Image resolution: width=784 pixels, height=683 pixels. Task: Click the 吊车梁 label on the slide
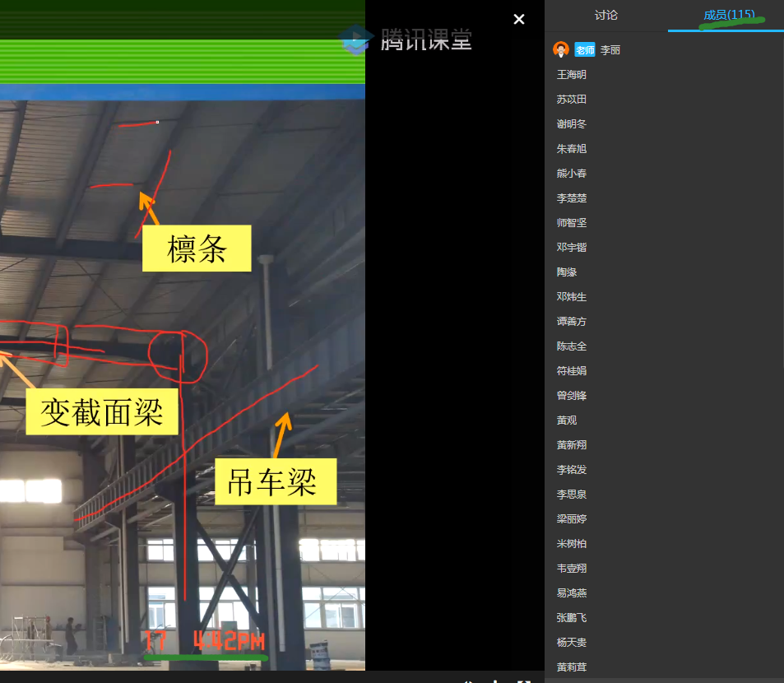pyautogui.click(x=271, y=481)
